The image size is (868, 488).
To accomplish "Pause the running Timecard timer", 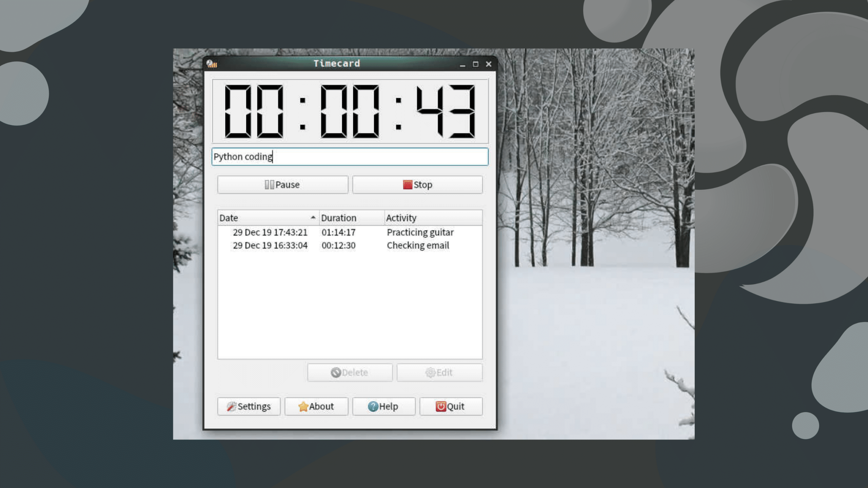I will point(282,185).
